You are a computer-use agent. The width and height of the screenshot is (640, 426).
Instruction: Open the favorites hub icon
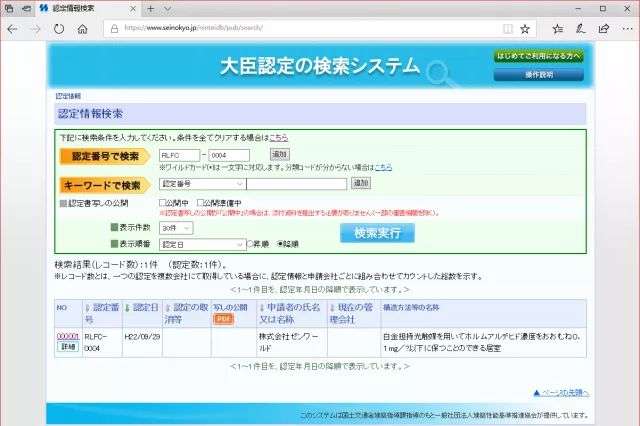click(x=558, y=29)
